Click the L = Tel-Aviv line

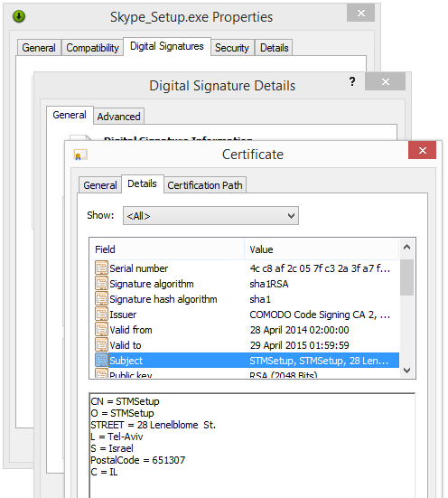click(117, 437)
